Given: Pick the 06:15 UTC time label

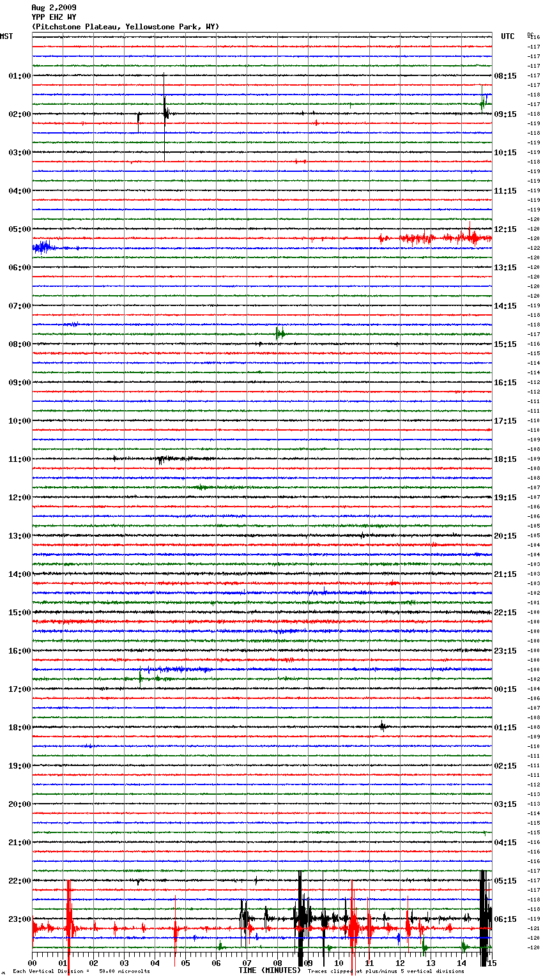Looking at the screenshot, I should coord(505,919).
